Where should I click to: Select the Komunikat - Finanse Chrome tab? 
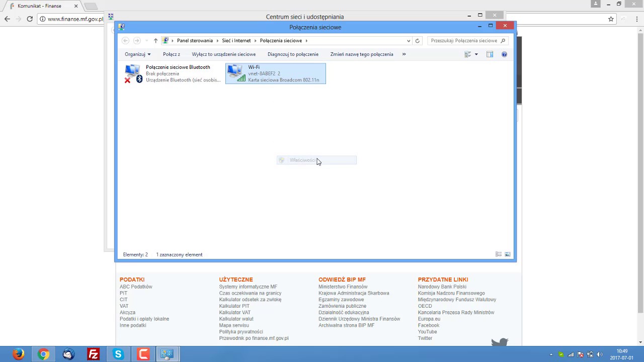coord(41,6)
